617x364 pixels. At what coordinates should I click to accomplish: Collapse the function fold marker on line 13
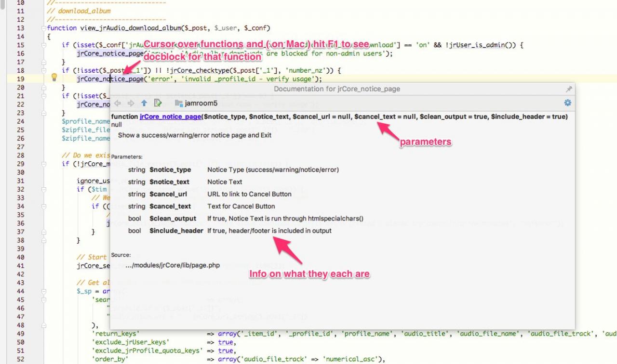(x=44, y=28)
